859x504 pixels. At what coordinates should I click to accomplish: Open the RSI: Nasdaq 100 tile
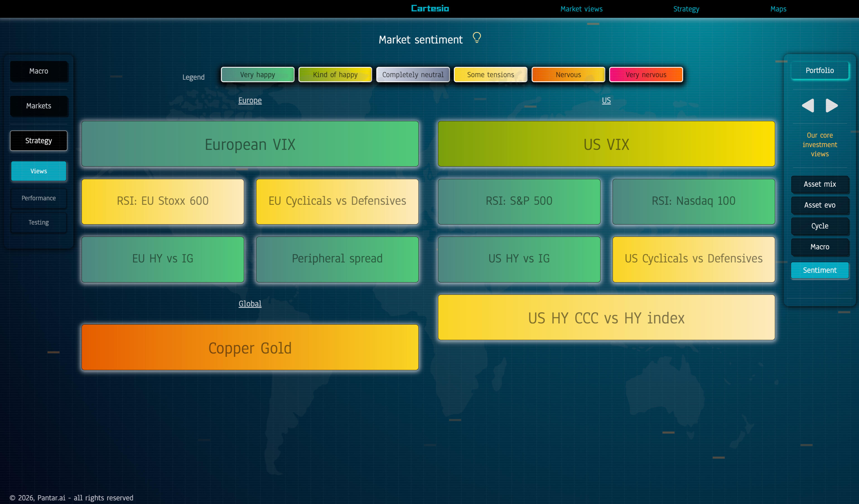[x=693, y=201]
